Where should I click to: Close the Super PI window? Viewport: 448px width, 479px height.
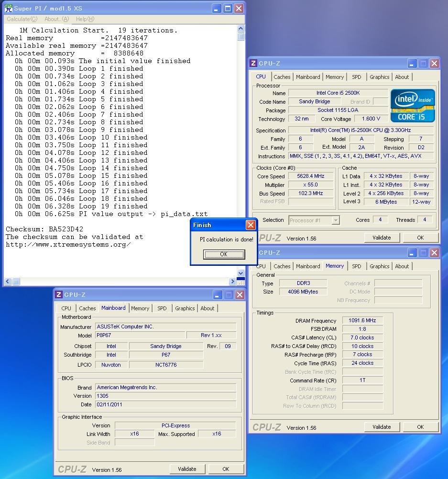239,8
